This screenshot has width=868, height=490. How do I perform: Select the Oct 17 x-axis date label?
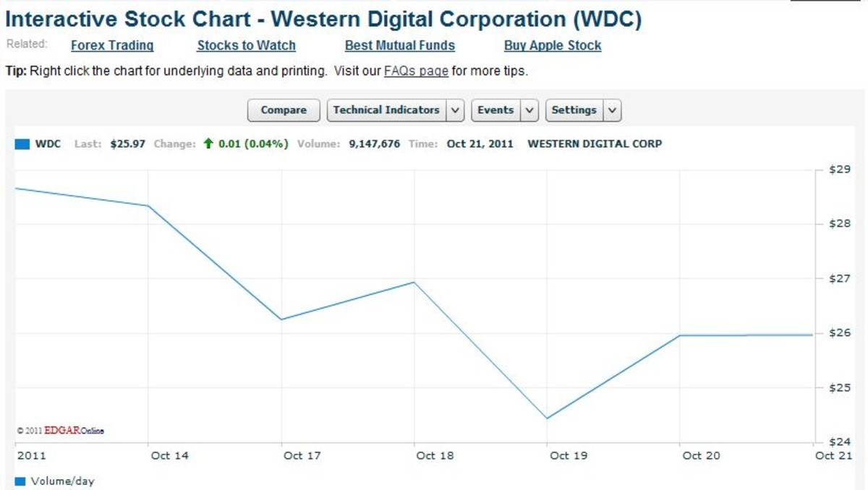[x=302, y=456]
